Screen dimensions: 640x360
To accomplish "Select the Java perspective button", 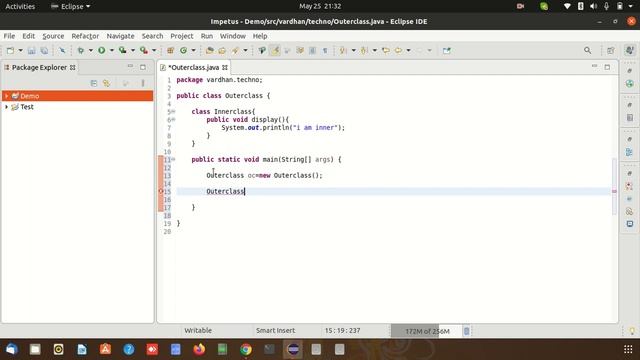I will (x=629, y=50).
